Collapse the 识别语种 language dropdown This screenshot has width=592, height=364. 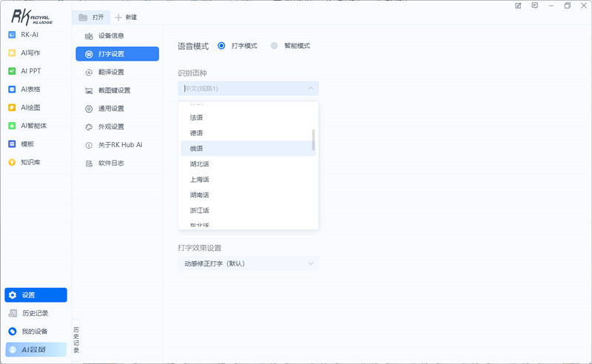pyautogui.click(x=311, y=89)
